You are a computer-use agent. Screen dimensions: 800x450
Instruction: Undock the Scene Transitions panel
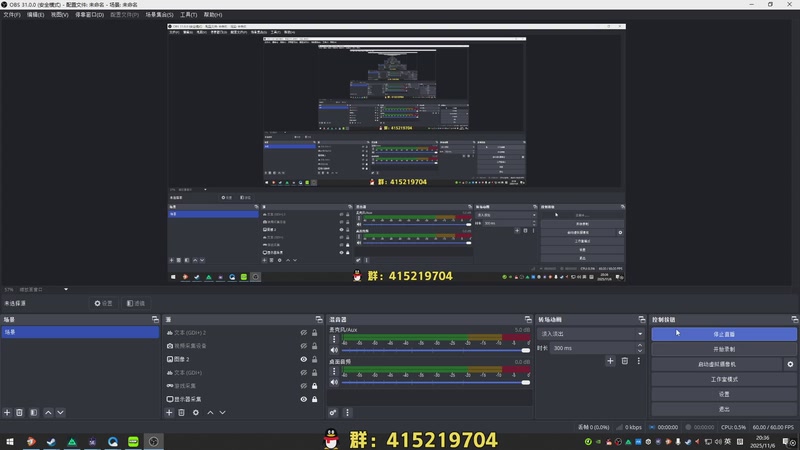tap(642, 319)
